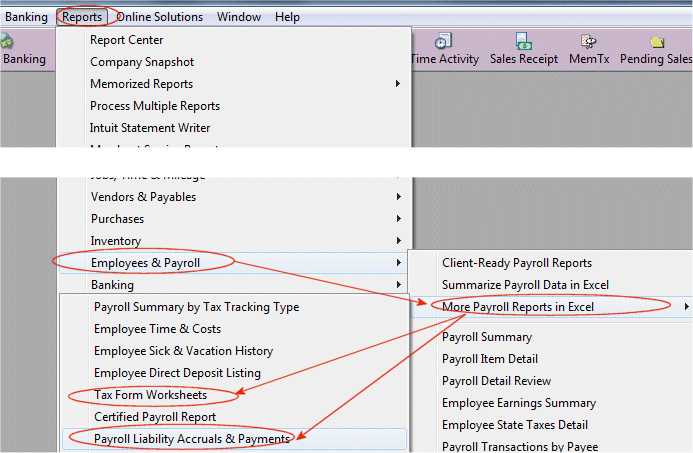Expand the Vendors & Payables submenu arrow
This screenshot has width=693, height=453.
click(x=399, y=197)
